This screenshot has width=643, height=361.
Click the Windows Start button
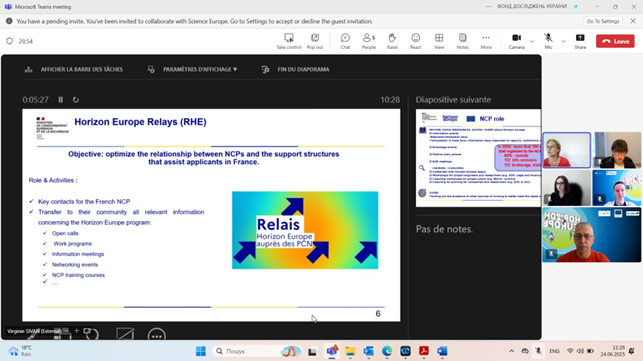(x=201, y=351)
